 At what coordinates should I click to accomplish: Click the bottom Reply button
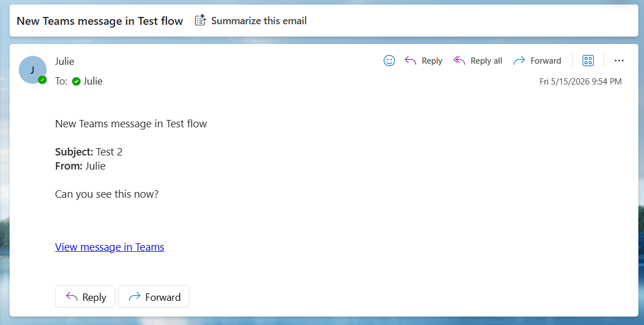85,296
